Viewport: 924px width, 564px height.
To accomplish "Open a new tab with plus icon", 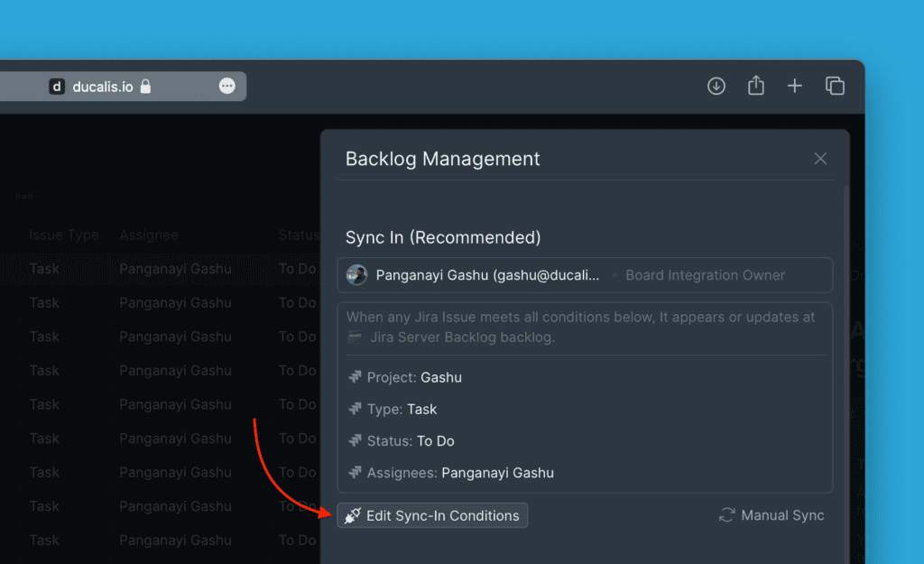I will 795,86.
